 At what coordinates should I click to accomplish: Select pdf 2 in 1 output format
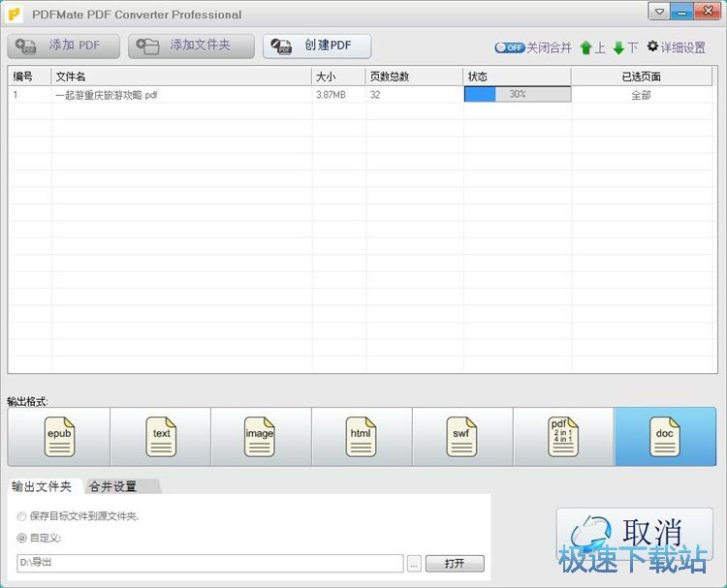pos(564,437)
